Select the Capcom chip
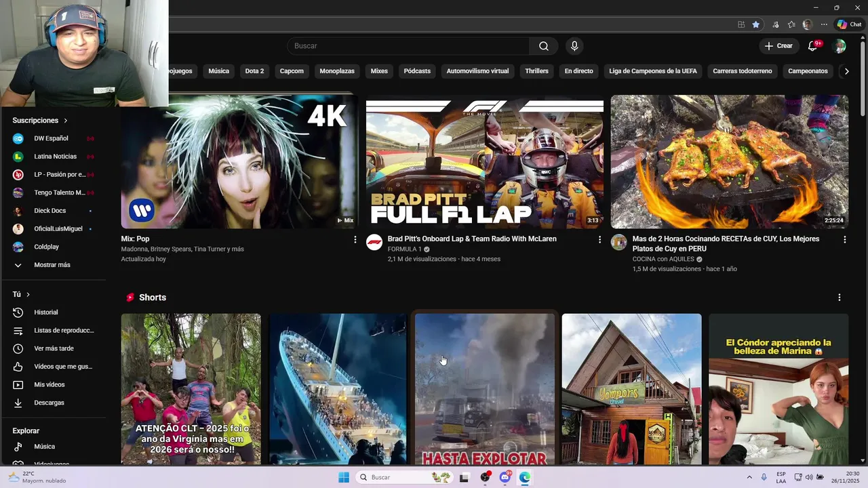Screen dimensions: 868x488 [x=292, y=70]
